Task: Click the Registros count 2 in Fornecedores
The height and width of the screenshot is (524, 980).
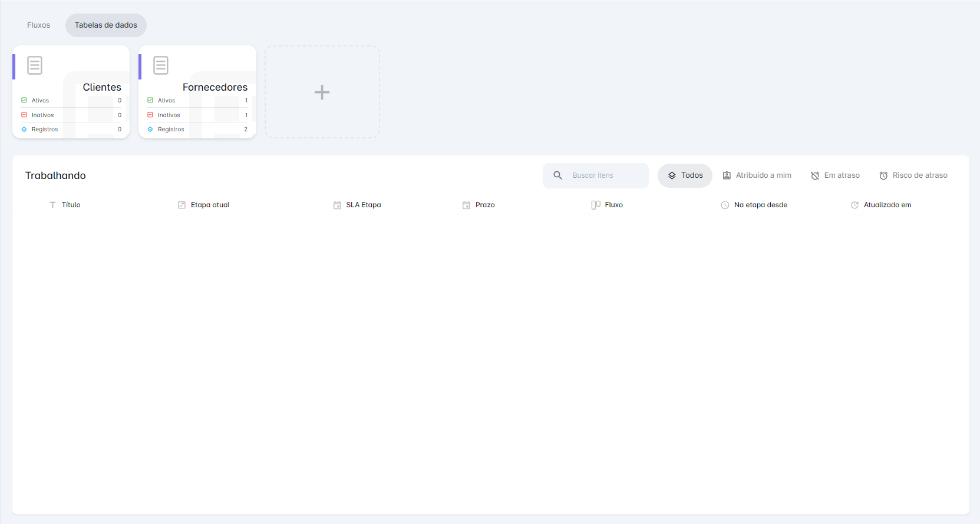Action: point(246,130)
